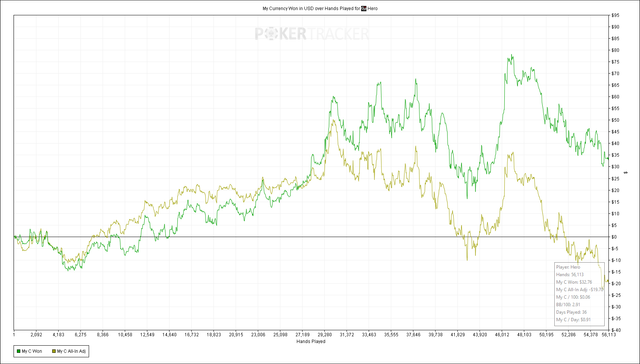Click the chart title 'My Currency Won in USD'
Image resolution: width=640 pixels, height=364 pixels.
click(x=289, y=8)
